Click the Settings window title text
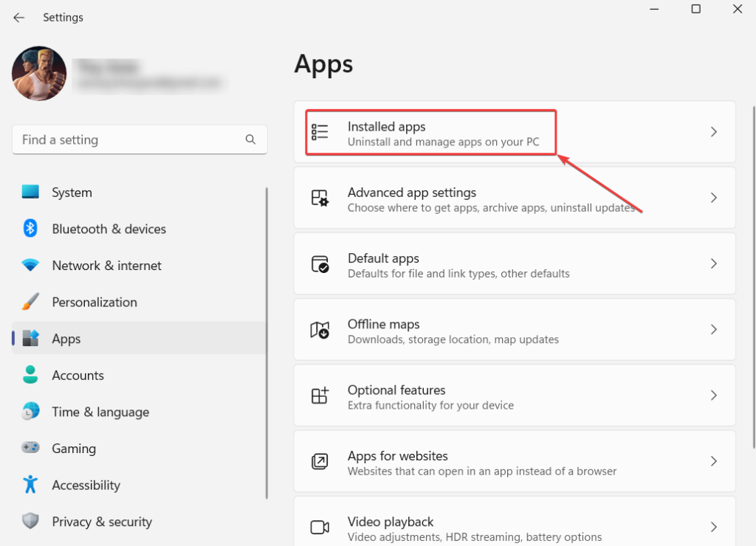756x546 pixels. 63,18
